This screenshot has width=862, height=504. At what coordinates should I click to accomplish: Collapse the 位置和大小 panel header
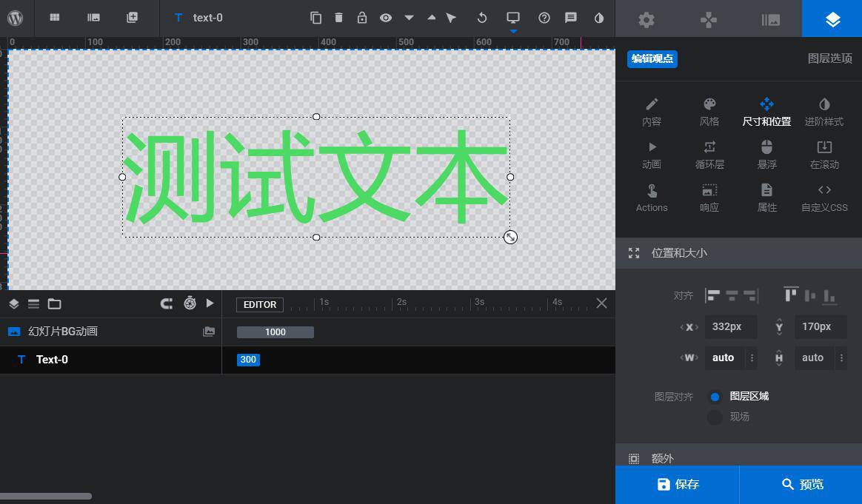pyautogui.click(x=739, y=253)
